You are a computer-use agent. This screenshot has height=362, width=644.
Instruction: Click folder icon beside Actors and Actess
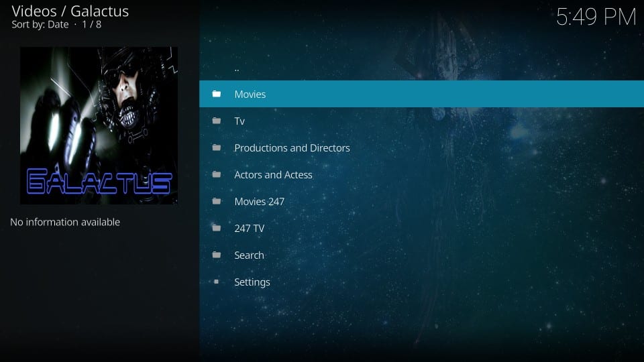217,174
